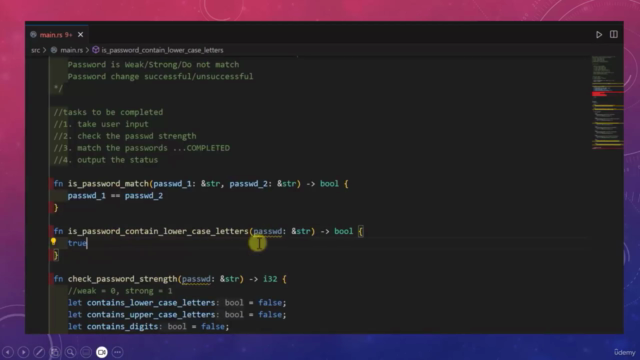This screenshot has width=640, height=360.
Task: Click the red error marker in minimap
Action: point(599,94)
